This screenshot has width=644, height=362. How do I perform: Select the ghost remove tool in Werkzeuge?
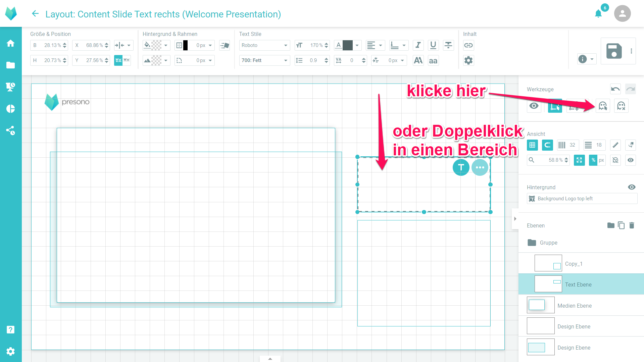click(621, 106)
